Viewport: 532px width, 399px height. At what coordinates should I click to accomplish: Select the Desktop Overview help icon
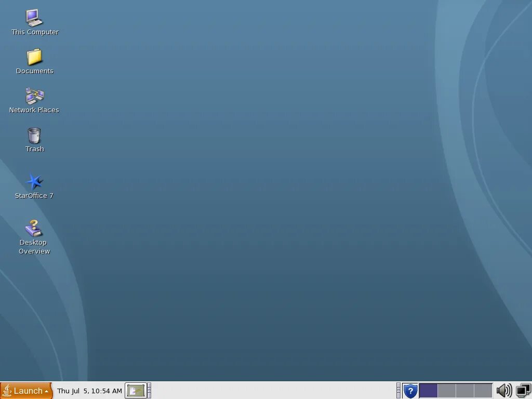coord(34,228)
